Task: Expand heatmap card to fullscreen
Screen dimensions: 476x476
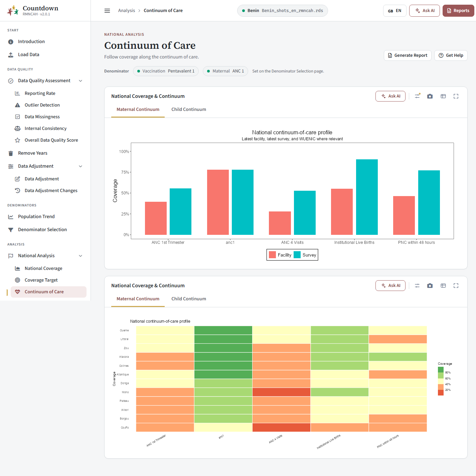Action: tap(456, 286)
